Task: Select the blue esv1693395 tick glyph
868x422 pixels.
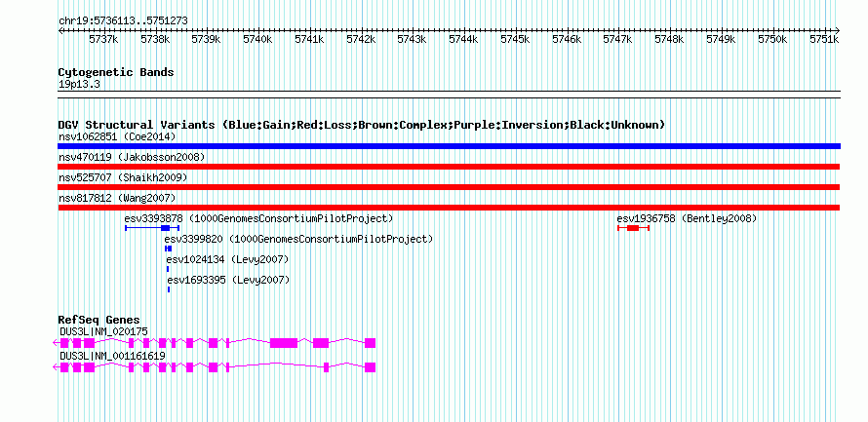Action: click(169, 289)
